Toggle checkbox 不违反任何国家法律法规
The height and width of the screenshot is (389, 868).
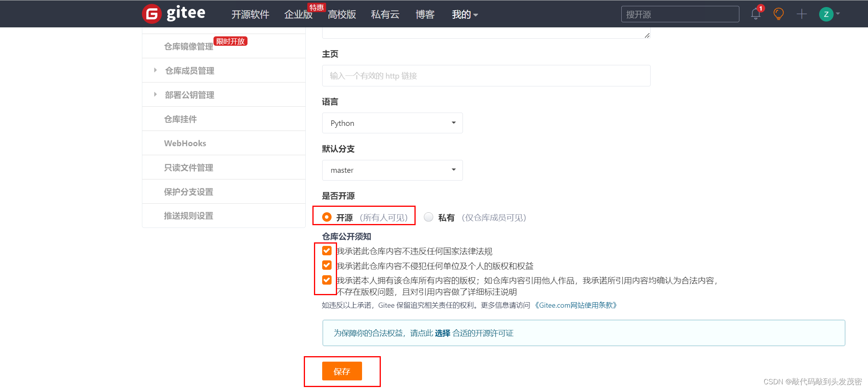[x=327, y=251]
